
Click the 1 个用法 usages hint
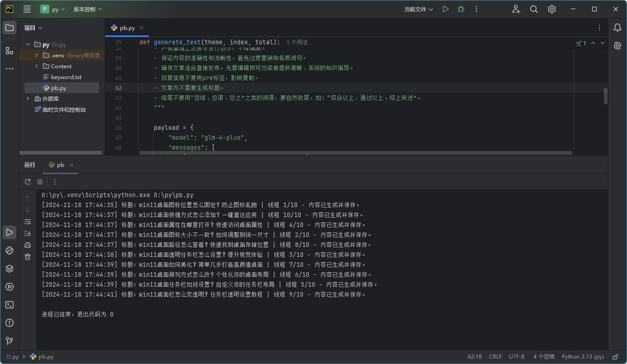click(x=297, y=43)
